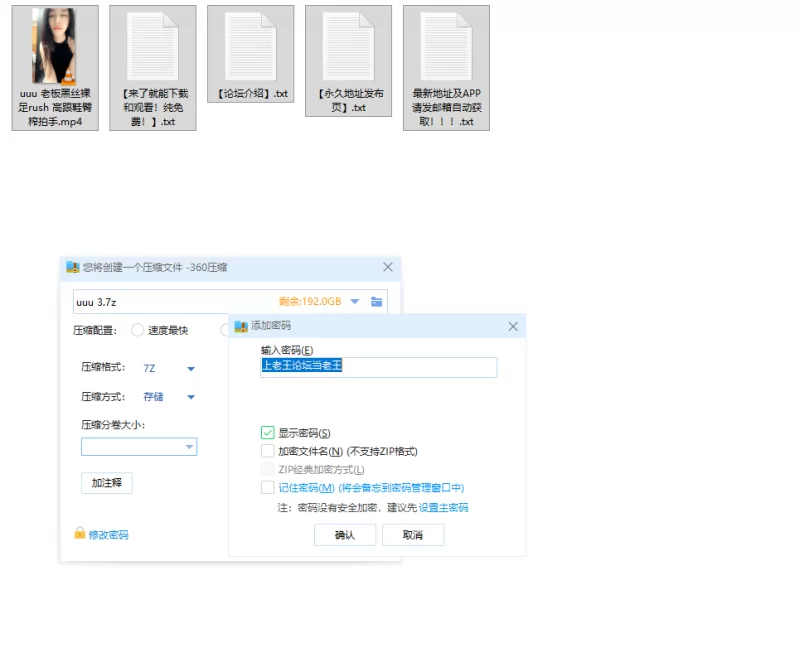Viewport: 800px width, 653px height.
Task: Open the 压缩格式 7Z dropdown
Action: 190,368
